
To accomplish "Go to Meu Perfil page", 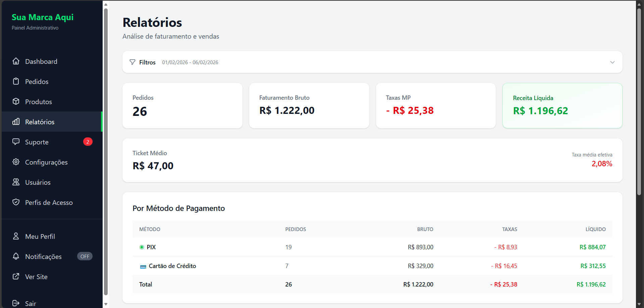I will click(40, 236).
